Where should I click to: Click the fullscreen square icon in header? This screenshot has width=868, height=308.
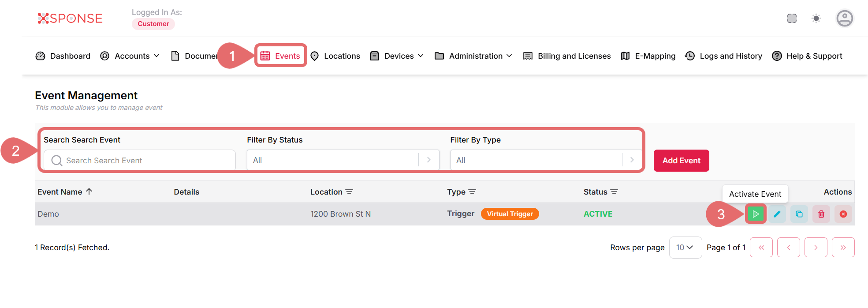792,19
